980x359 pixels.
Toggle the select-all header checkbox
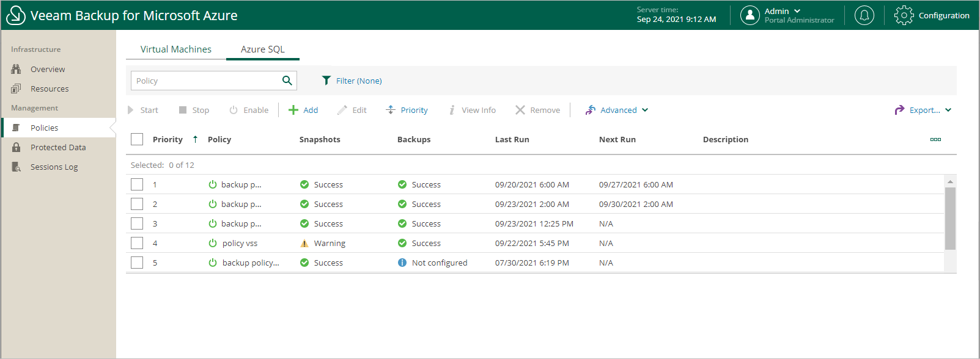click(137, 139)
